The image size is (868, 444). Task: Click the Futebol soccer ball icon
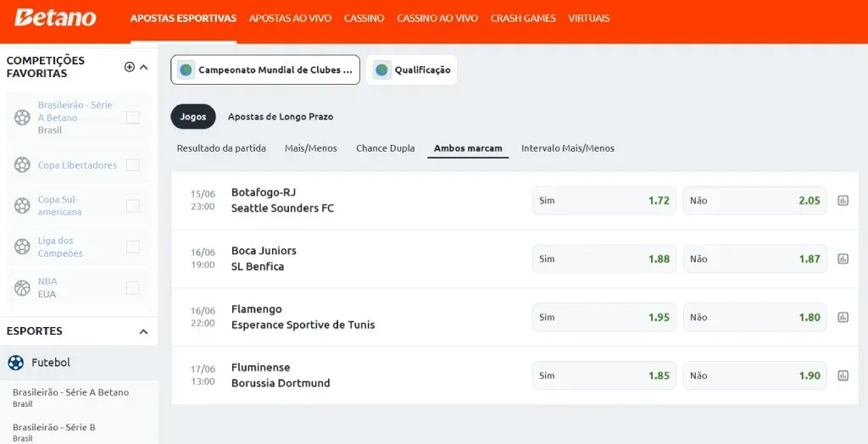[x=15, y=363]
